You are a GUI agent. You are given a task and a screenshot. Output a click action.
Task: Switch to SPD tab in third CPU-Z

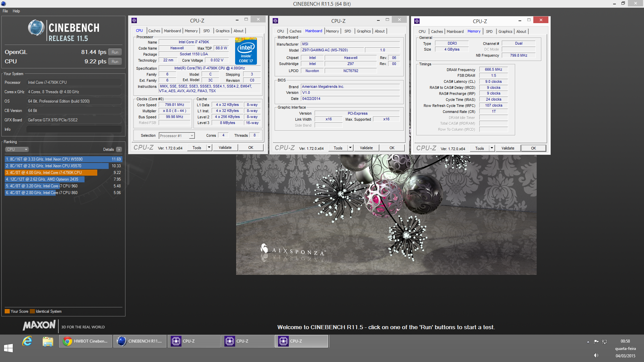click(x=489, y=32)
